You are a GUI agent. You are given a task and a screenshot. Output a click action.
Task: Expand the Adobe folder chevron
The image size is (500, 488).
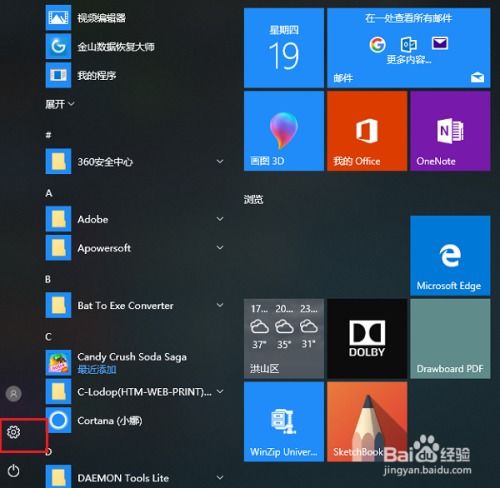coord(220,219)
